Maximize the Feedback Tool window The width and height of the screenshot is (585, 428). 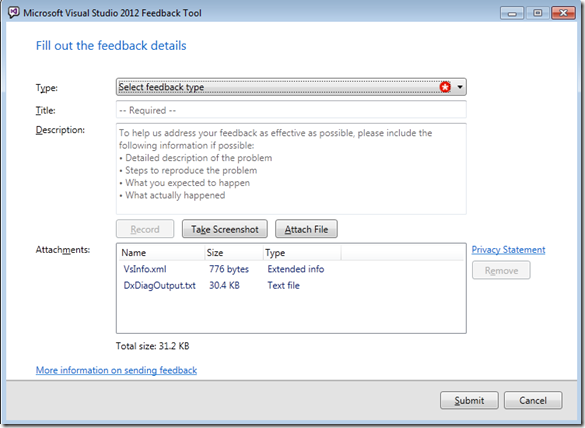(x=537, y=13)
